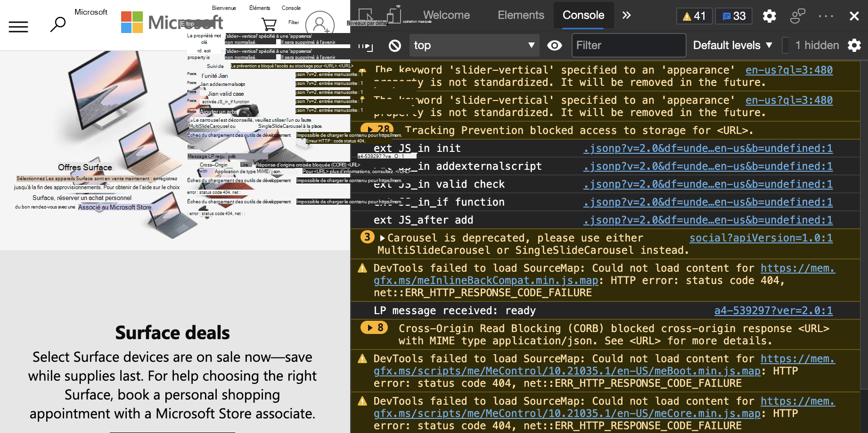Click the 'Cross-Origin Read Blocking (CORB)' message text

tap(614, 334)
